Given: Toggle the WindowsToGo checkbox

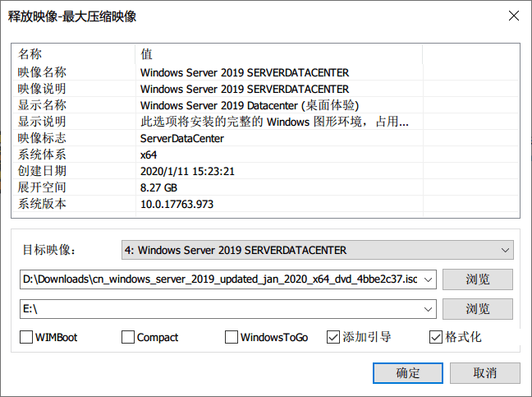Looking at the screenshot, I should click(x=232, y=337).
